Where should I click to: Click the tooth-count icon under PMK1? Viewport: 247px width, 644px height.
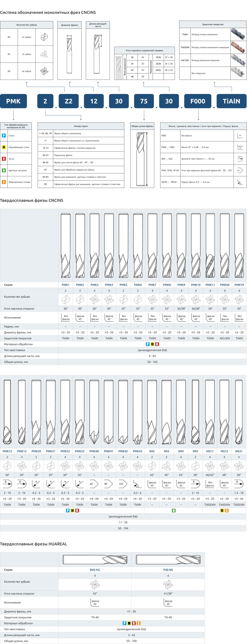coord(66,299)
